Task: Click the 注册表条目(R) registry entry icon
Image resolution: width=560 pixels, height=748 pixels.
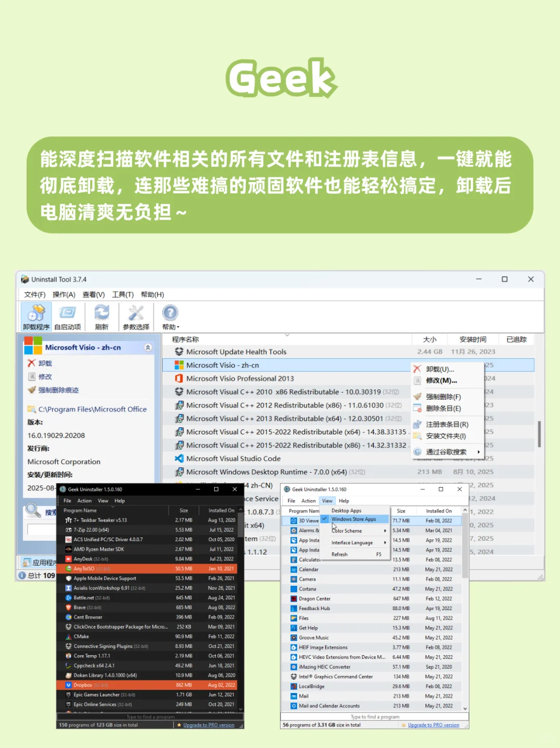Action: (418, 424)
